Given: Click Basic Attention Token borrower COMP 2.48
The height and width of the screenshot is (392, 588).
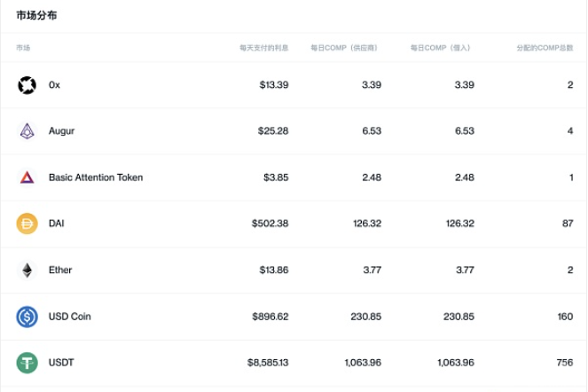Looking at the screenshot, I should point(465,177).
